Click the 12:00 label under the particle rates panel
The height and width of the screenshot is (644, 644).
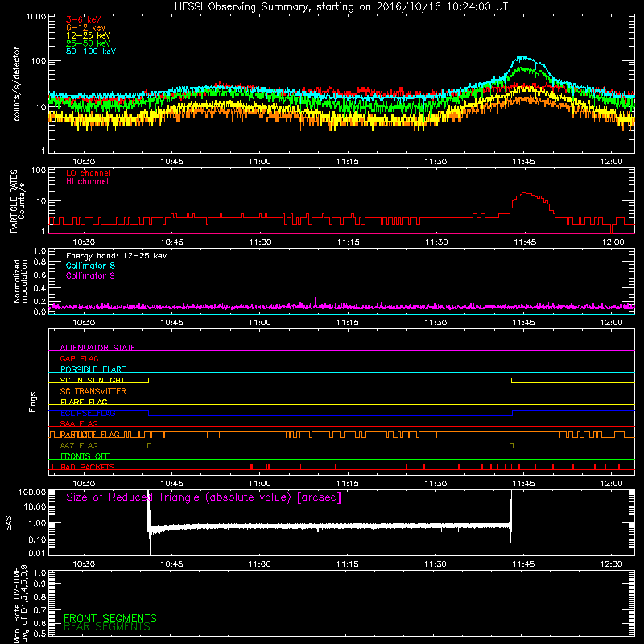coord(613,242)
